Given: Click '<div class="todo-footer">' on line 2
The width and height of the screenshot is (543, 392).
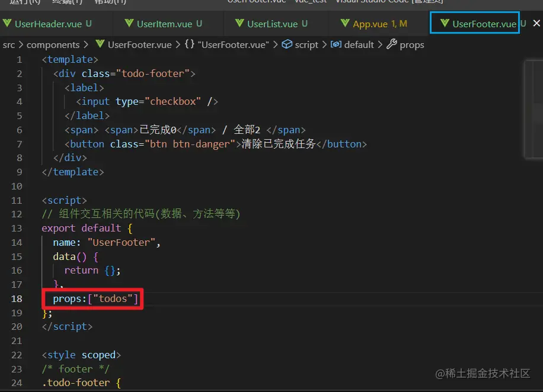Looking at the screenshot, I should [124, 73].
